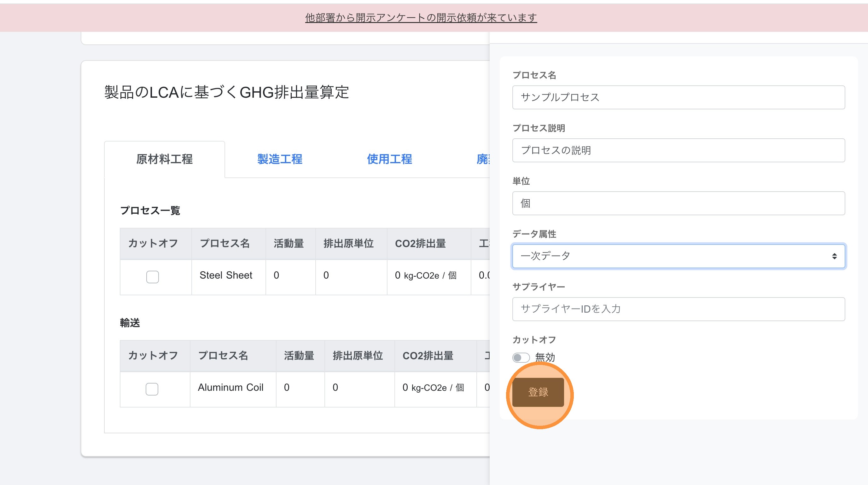868x485 pixels.
Task: Focus the プロセス説明 input field
Action: [678, 150]
